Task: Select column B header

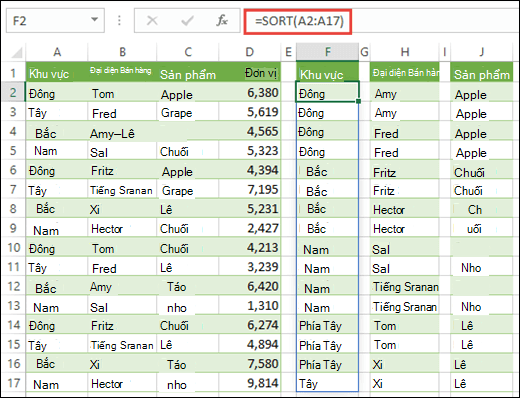Action: (122, 52)
